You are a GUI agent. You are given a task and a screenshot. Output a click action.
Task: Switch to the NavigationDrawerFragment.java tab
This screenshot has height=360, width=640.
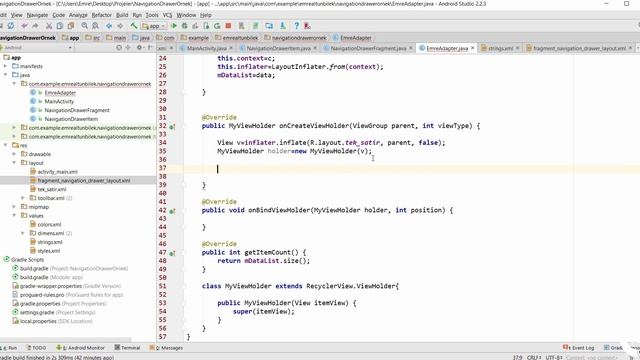[x=368, y=48]
